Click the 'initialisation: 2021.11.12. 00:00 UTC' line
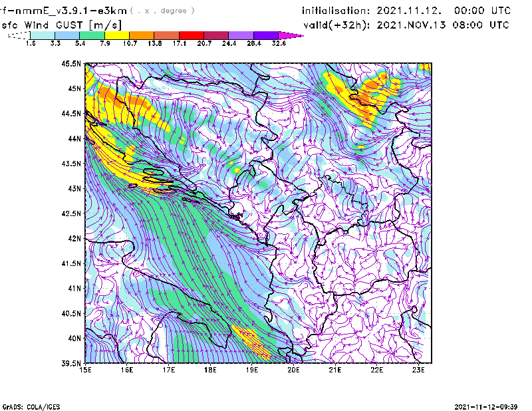The width and height of the screenshot is (532, 411). pyautogui.click(x=406, y=11)
